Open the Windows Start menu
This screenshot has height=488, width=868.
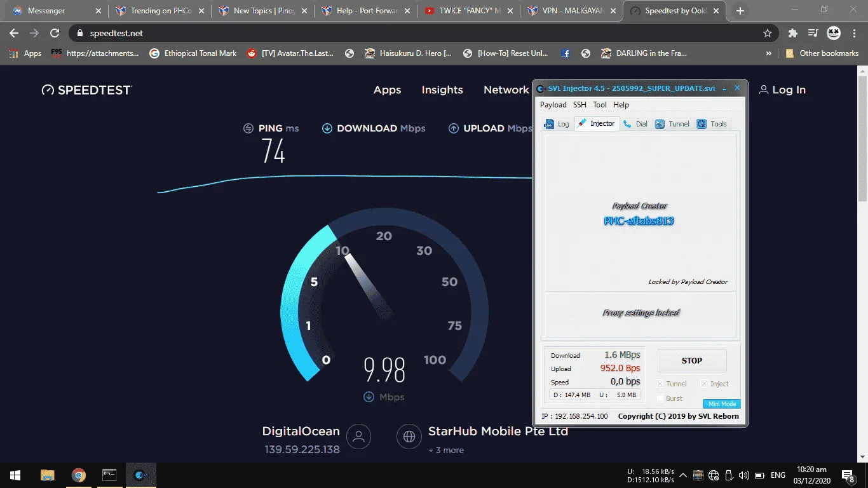click(15, 475)
